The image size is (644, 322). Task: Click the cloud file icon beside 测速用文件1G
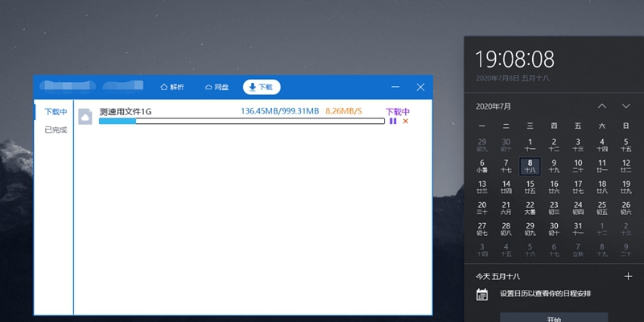coord(85,117)
